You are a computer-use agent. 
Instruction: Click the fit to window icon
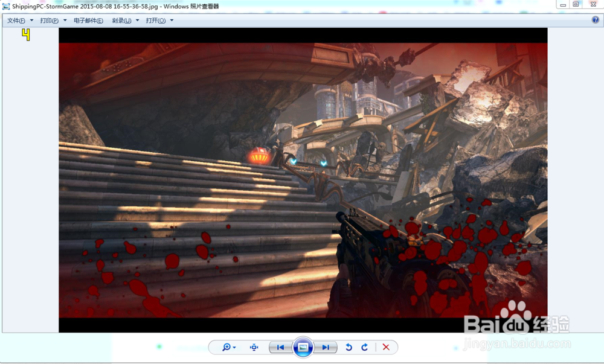pos(254,348)
